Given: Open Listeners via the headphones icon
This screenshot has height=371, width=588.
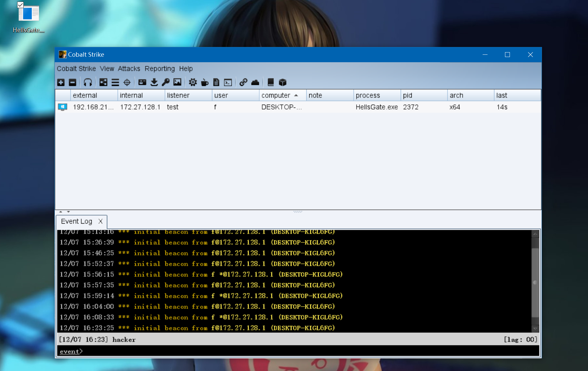Looking at the screenshot, I should [x=88, y=82].
